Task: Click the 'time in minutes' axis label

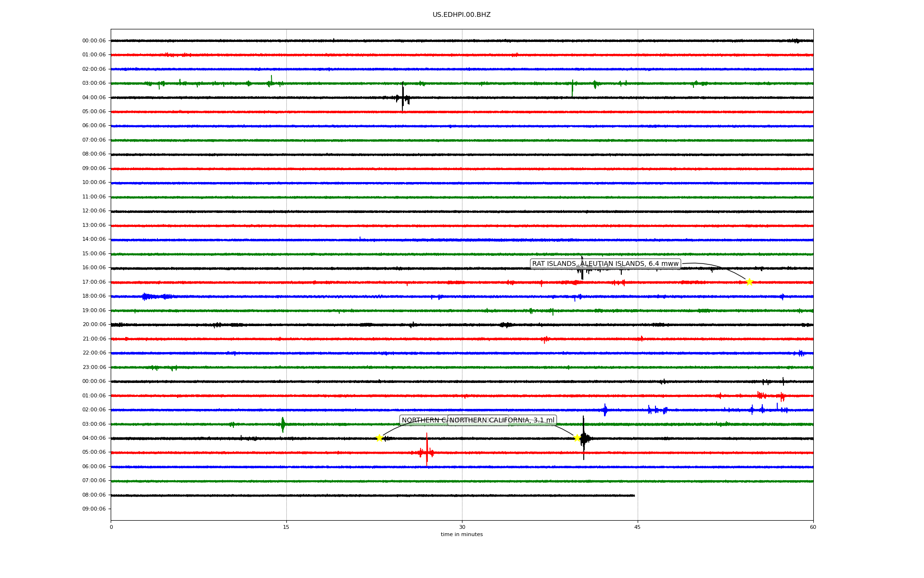Action: tap(462, 535)
